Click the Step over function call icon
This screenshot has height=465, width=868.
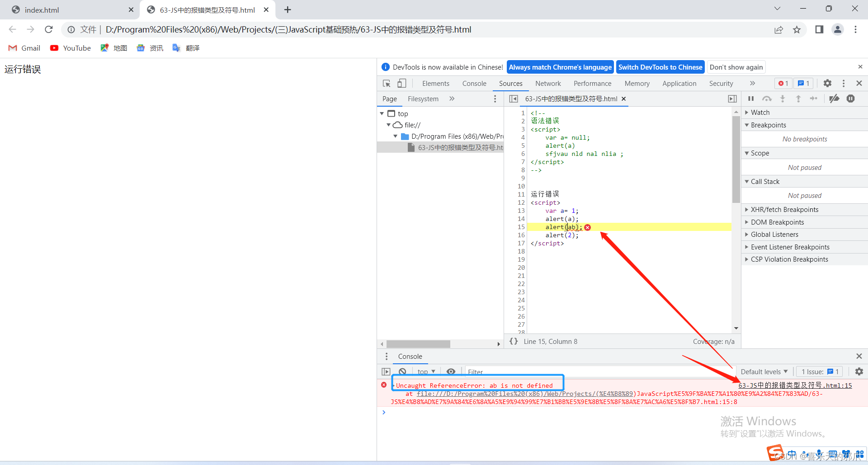(x=767, y=99)
